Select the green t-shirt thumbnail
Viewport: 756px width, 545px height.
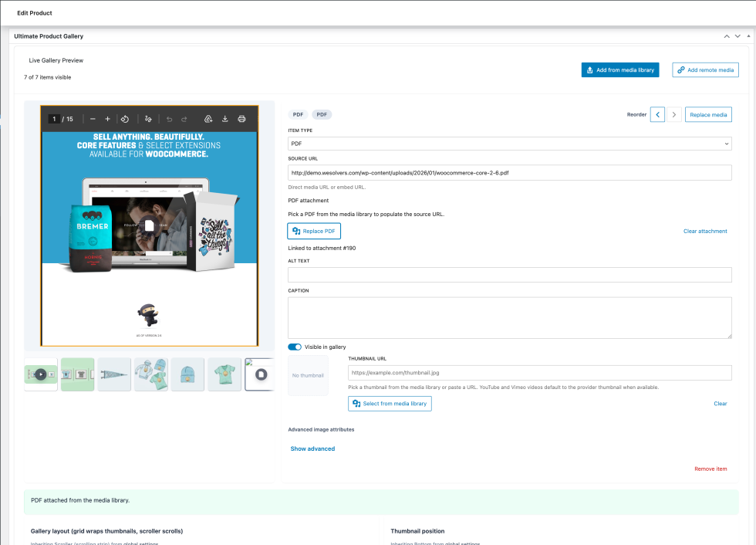point(224,374)
